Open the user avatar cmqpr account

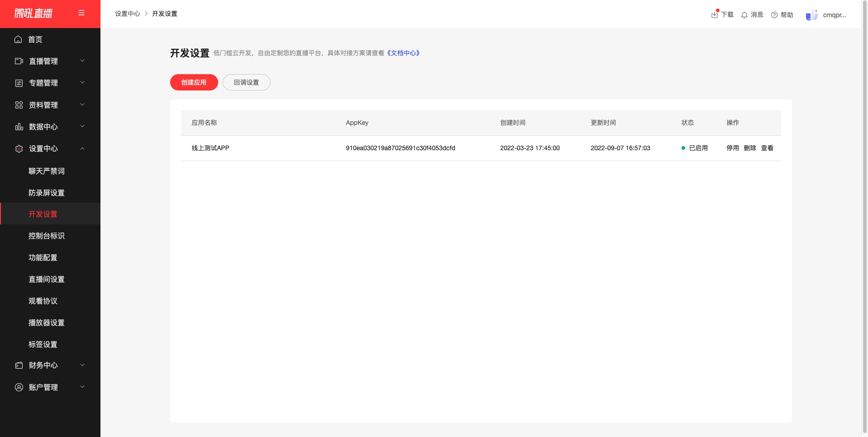tap(812, 15)
